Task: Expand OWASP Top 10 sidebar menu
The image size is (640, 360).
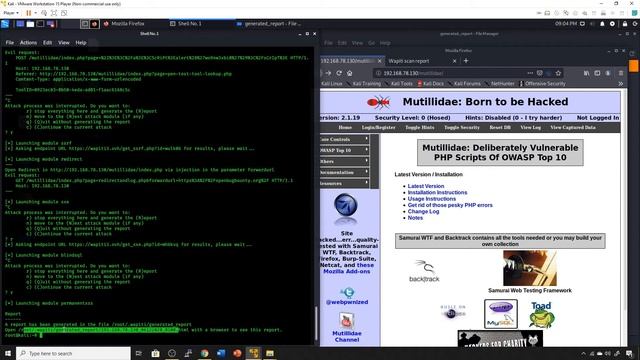Action: click(344, 150)
